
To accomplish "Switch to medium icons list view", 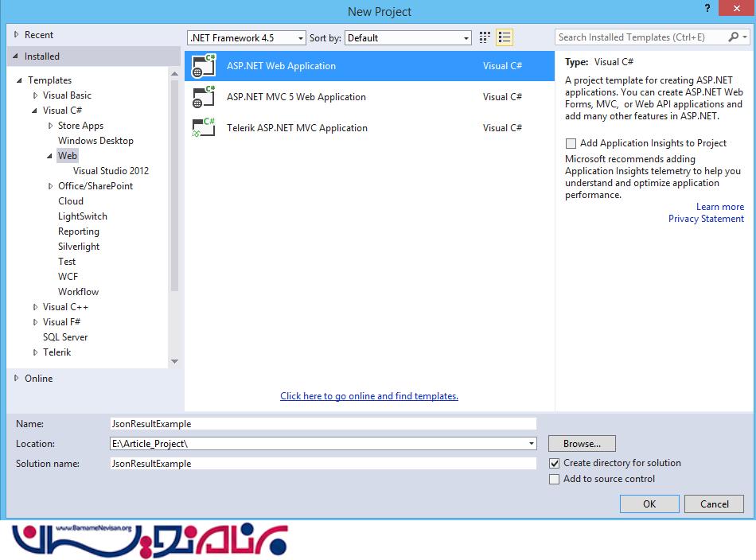I will [504, 37].
